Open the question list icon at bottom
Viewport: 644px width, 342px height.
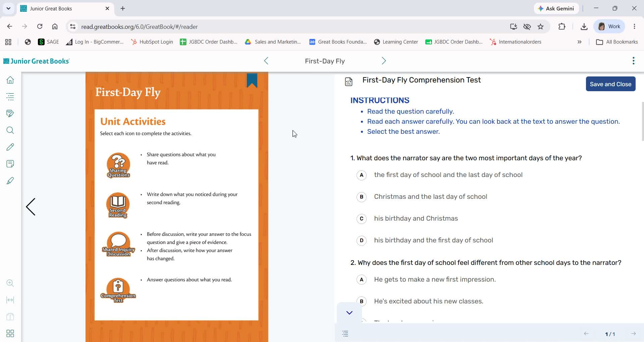pyautogui.click(x=345, y=334)
